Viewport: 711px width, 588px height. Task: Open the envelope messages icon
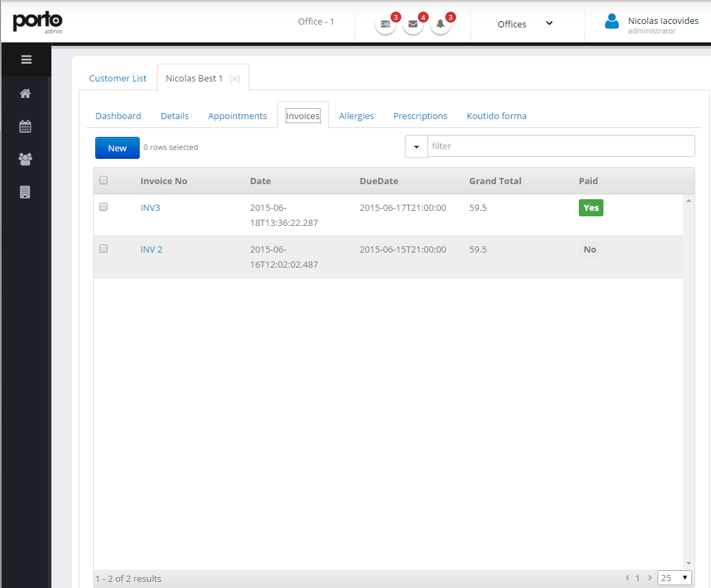(412, 24)
